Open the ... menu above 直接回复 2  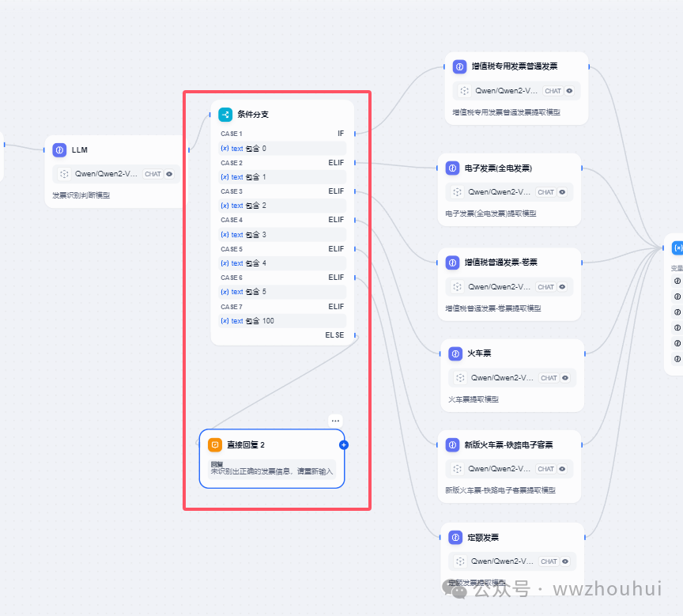point(335,420)
